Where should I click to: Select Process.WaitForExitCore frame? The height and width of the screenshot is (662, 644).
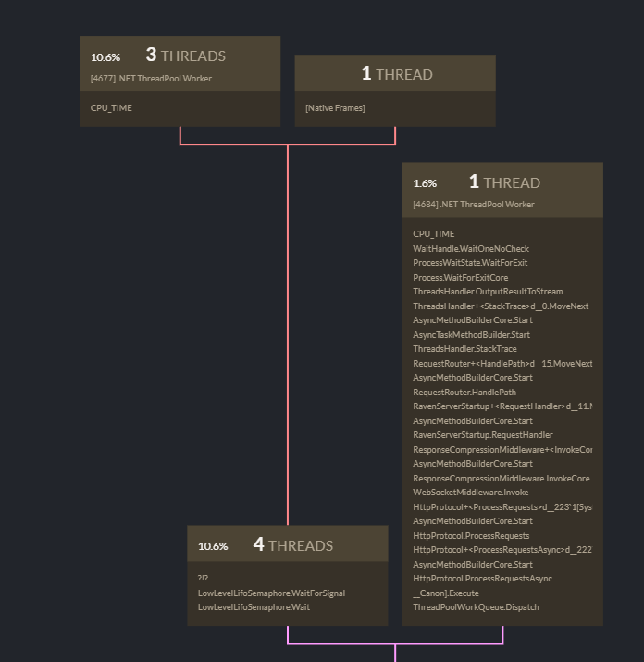click(461, 278)
